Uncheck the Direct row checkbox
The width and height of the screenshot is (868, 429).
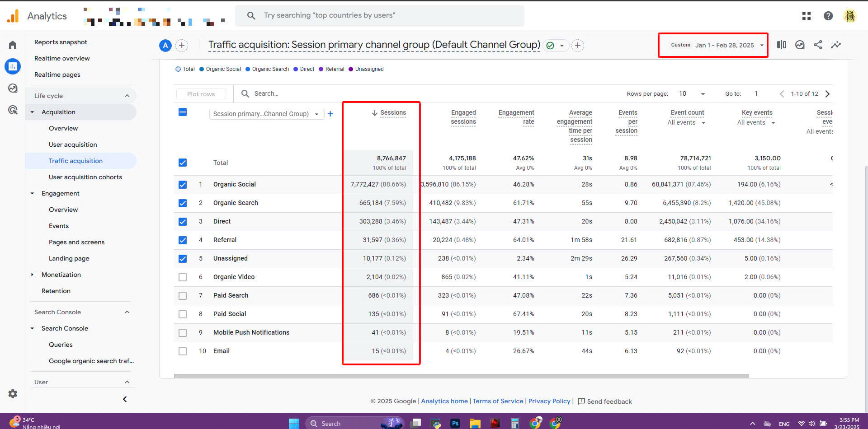coord(183,222)
